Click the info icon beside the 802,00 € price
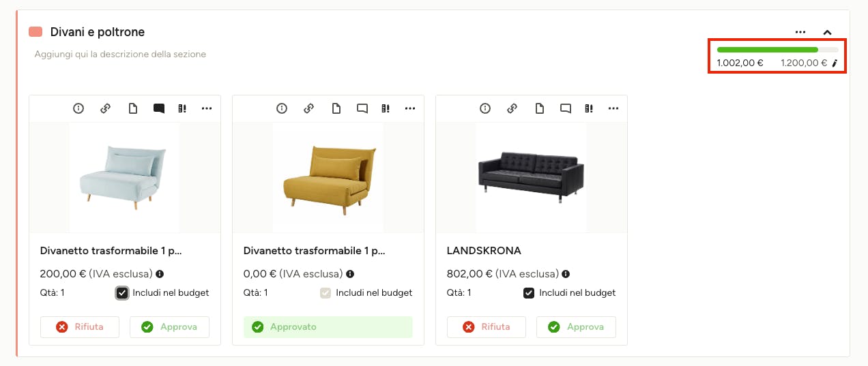Image resolution: width=868 pixels, height=366 pixels. (566, 274)
